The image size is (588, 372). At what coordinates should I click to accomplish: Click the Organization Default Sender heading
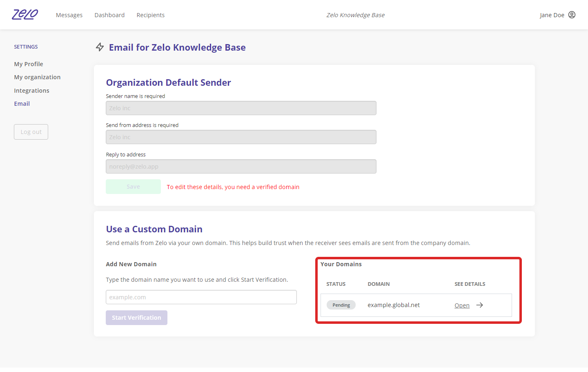(x=168, y=82)
